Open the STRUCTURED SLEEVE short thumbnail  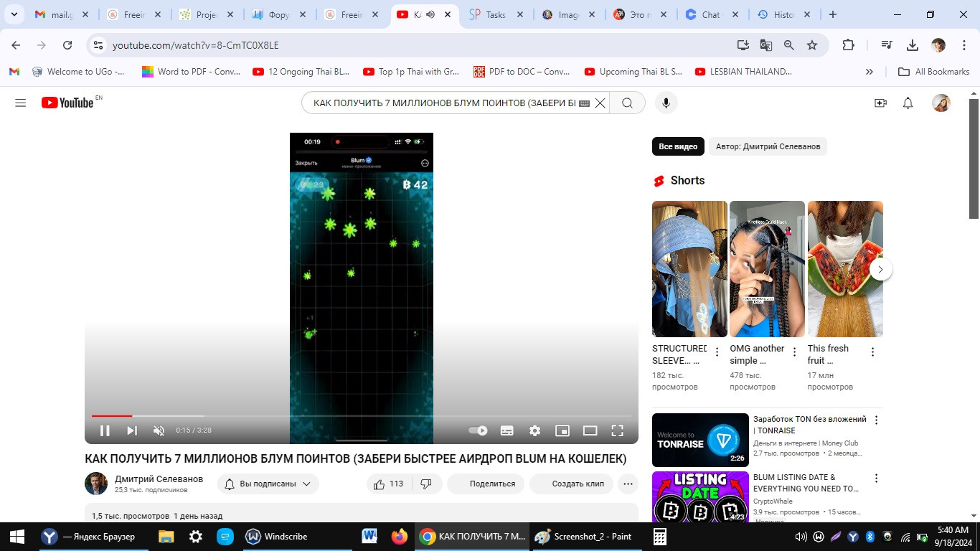(x=689, y=269)
